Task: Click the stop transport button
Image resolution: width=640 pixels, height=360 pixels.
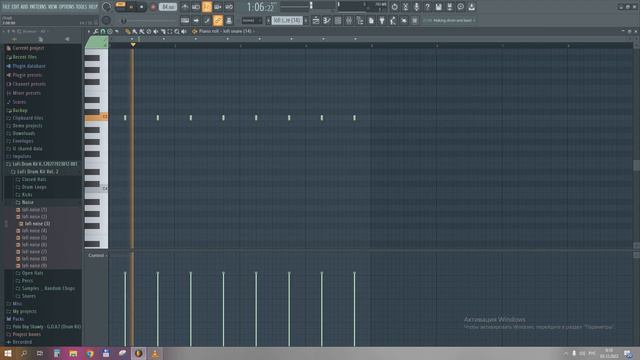Action: click(x=142, y=7)
